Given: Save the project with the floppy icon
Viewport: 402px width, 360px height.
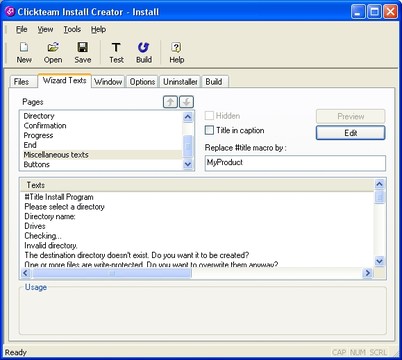Looking at the screenshot, I should (83, 53).
